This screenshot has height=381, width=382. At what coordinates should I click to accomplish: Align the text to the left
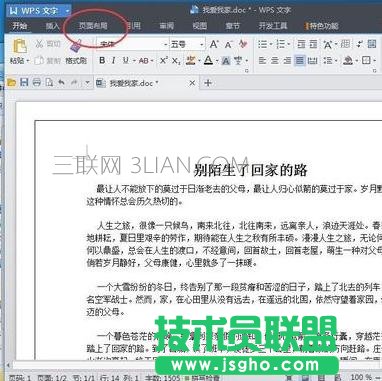pos(263,60)
